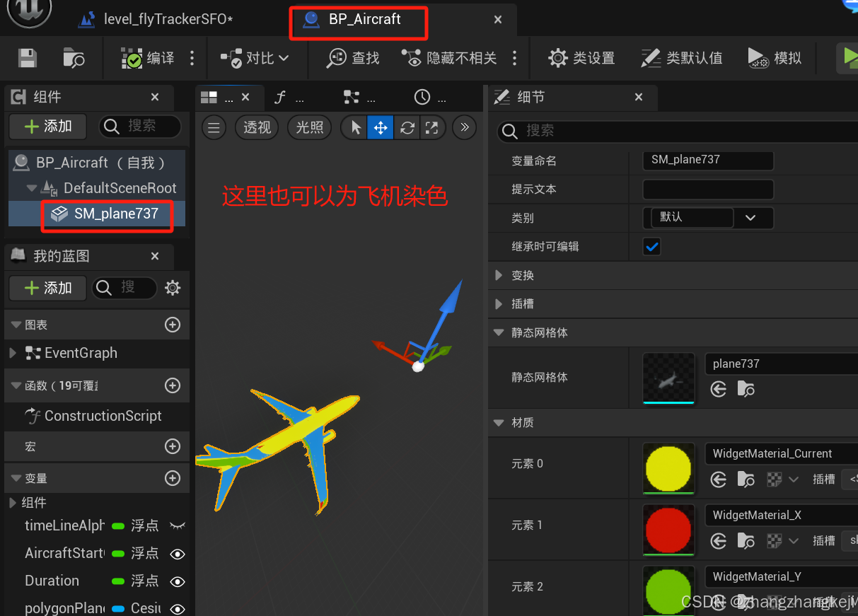Screen dimensions: 858x616
Task: Click the back arrow on plane737 mesh slot
Action: pyautogui.click(x=718, y=389)
